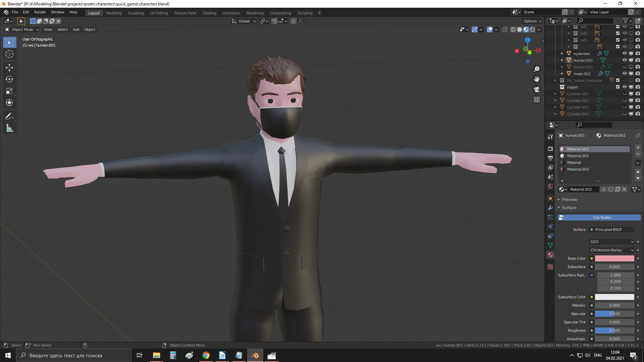Uncheck the import collection checkbox

click(618, 87)
